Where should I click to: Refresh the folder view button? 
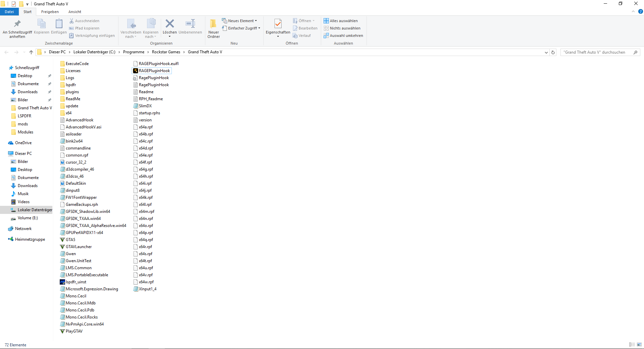pyautogui.click(x=553, y=52)
